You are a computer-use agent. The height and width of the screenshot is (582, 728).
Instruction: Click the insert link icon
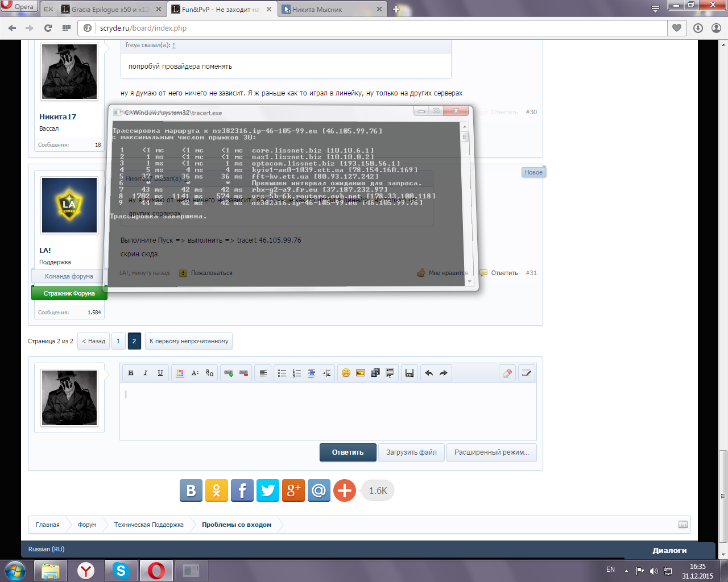[x=229, y=373]
